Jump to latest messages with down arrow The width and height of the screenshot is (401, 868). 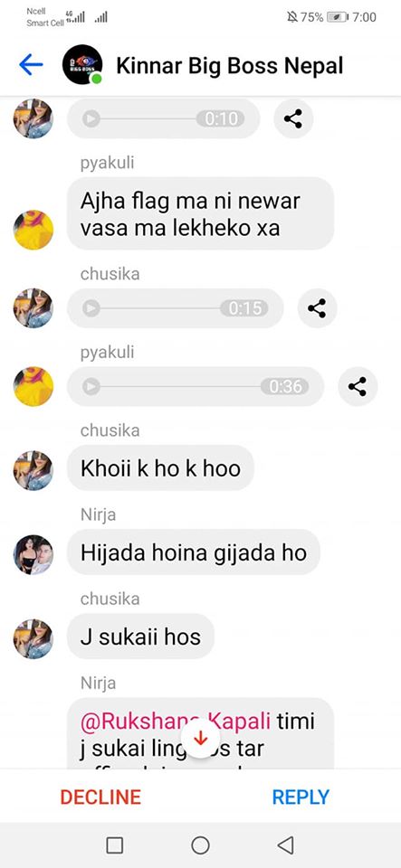pyautogui.click(x=201, y=738)
